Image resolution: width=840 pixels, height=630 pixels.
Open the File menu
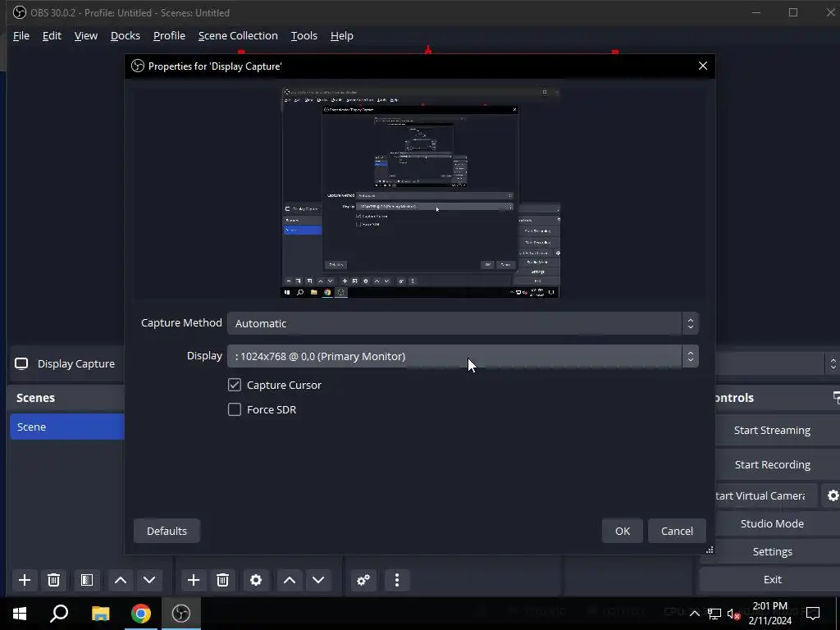pyautogui.click(x=21, y=35)
